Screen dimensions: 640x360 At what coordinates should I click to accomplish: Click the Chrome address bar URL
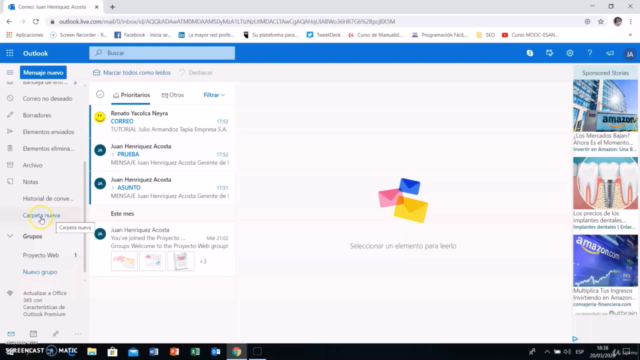(227, 22)
